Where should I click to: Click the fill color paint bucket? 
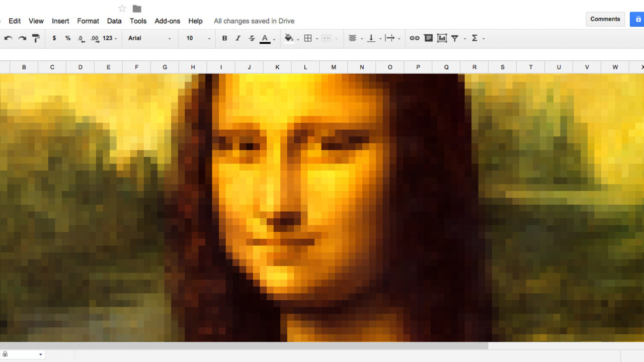(289, 38)
